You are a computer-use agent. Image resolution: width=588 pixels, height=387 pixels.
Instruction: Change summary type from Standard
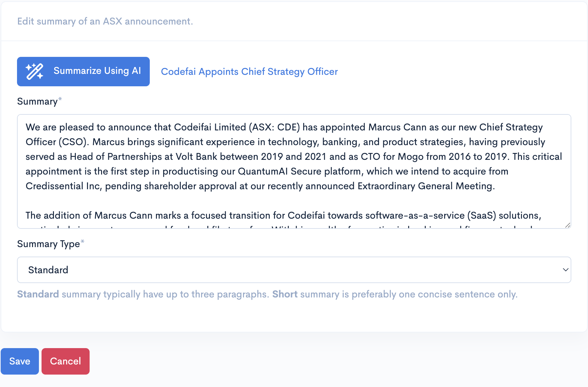click(x=294, y=270)
